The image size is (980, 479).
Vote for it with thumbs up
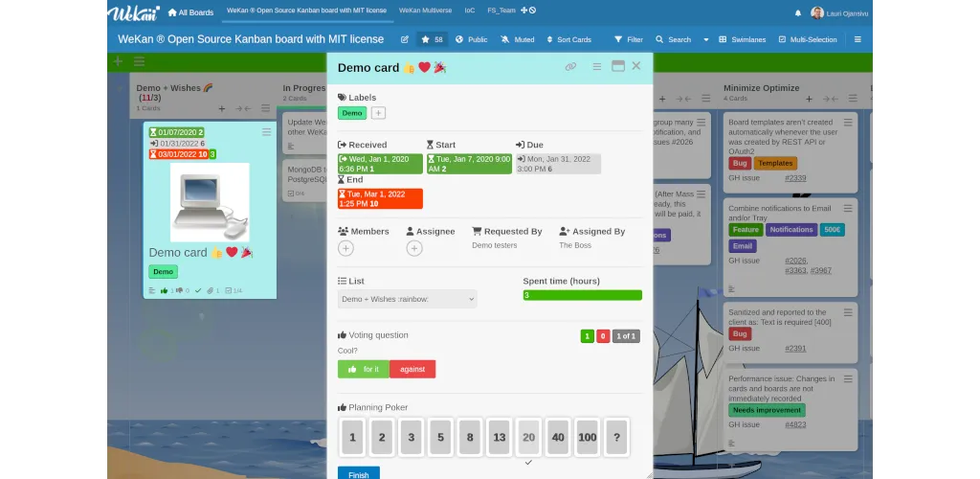364,369
